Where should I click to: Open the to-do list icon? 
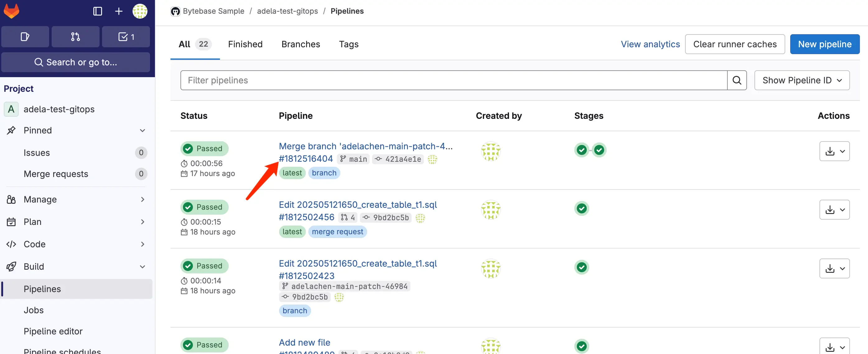pos(126,37)
